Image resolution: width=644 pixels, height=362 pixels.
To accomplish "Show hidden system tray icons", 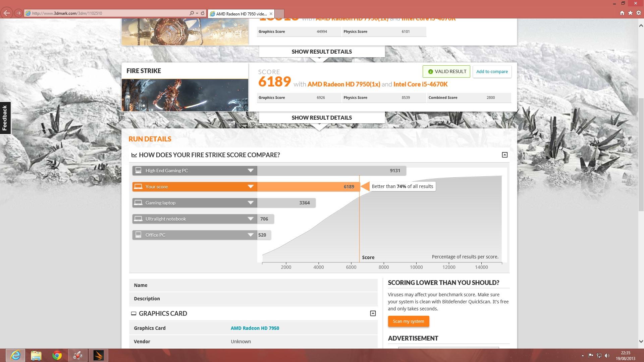I will [583, 356].
